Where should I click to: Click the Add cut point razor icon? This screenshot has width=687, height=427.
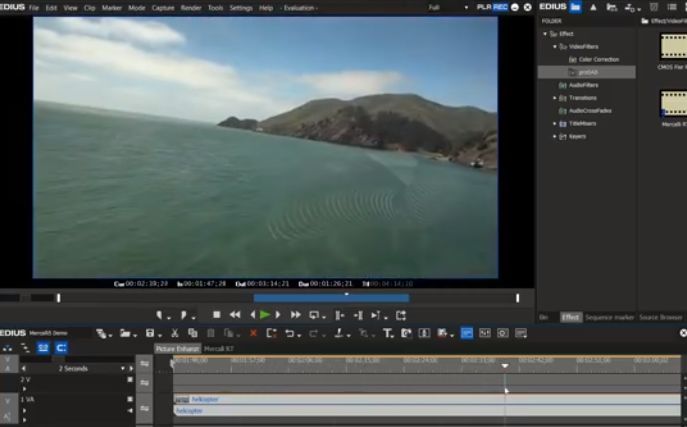pyautogui.click(x=339, y=333)
